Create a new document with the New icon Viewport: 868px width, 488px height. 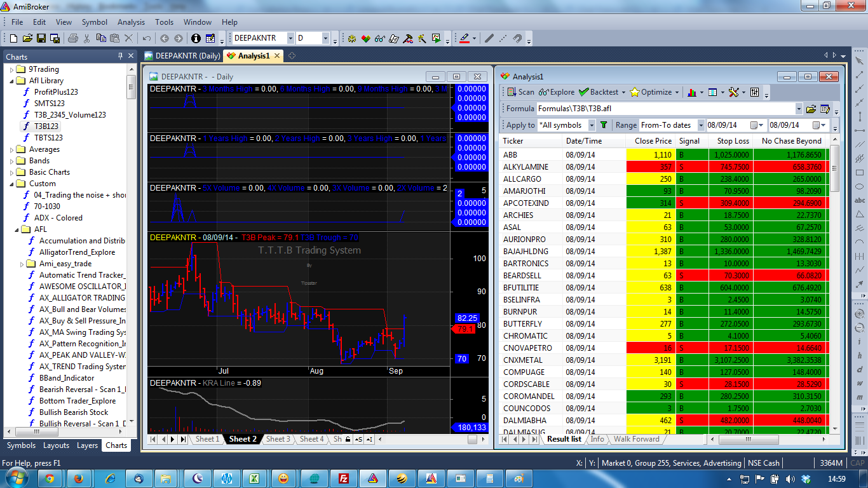[x=13, y=38]
